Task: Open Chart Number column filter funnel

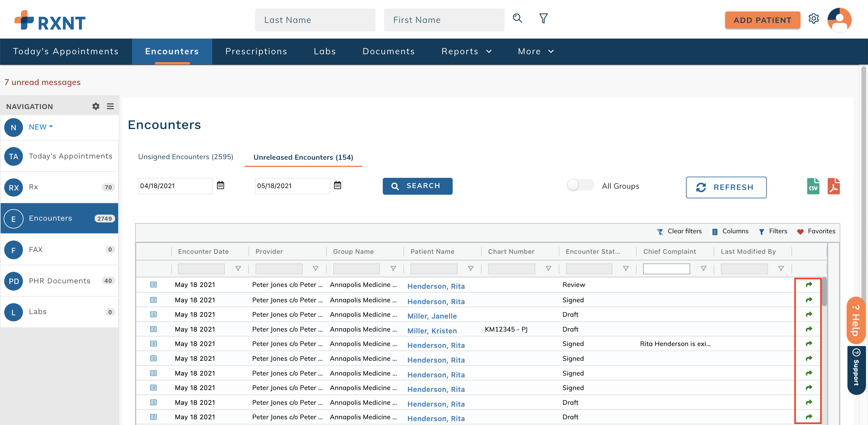Action: pos(548,269)
